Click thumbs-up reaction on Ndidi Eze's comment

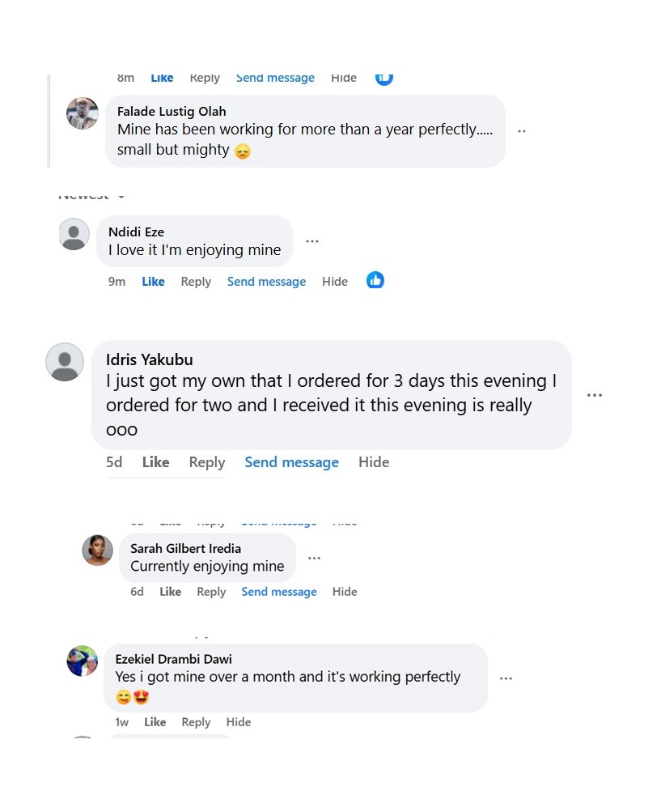[375, 280]
